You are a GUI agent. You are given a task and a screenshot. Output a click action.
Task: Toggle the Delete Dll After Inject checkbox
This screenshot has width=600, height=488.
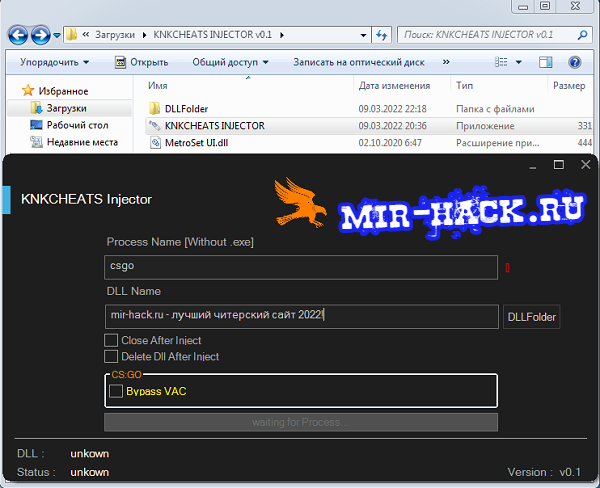(x=111, y=357)
